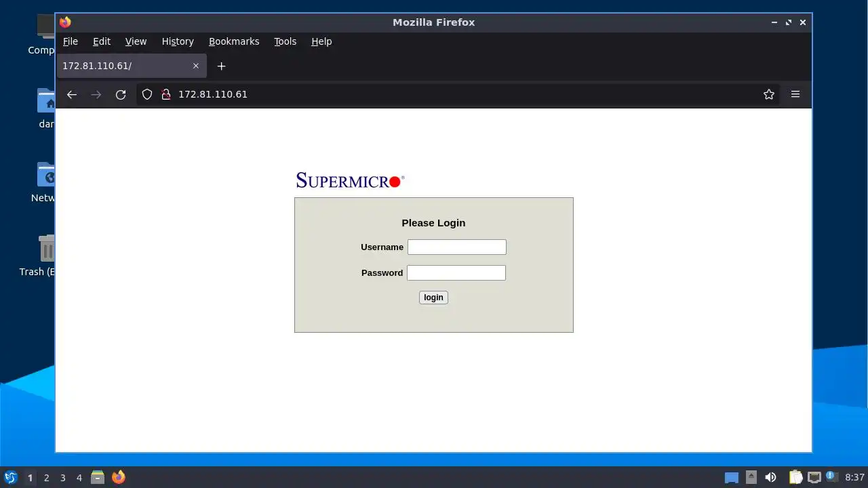Image resolution: width=868 pixels, height=488 pixels.
Task: Open the History menu
Action: [x=178, y=41]
